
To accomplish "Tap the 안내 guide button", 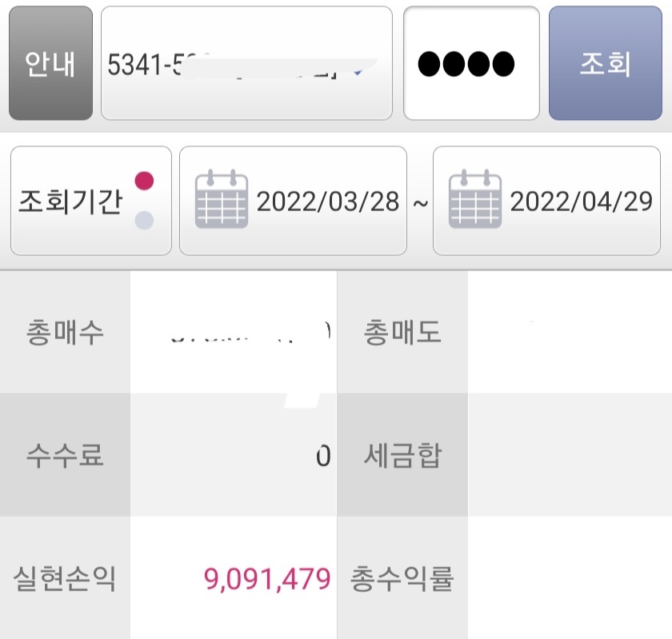I will (50, 63).
